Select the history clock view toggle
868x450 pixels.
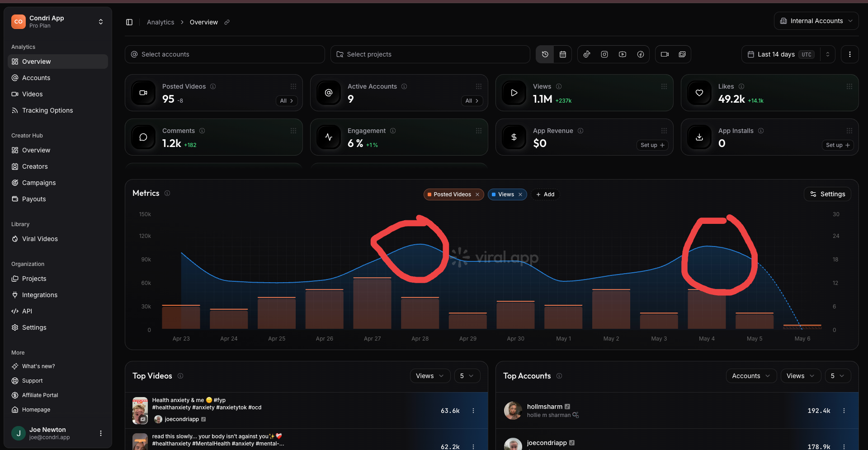tap(545, 54)
